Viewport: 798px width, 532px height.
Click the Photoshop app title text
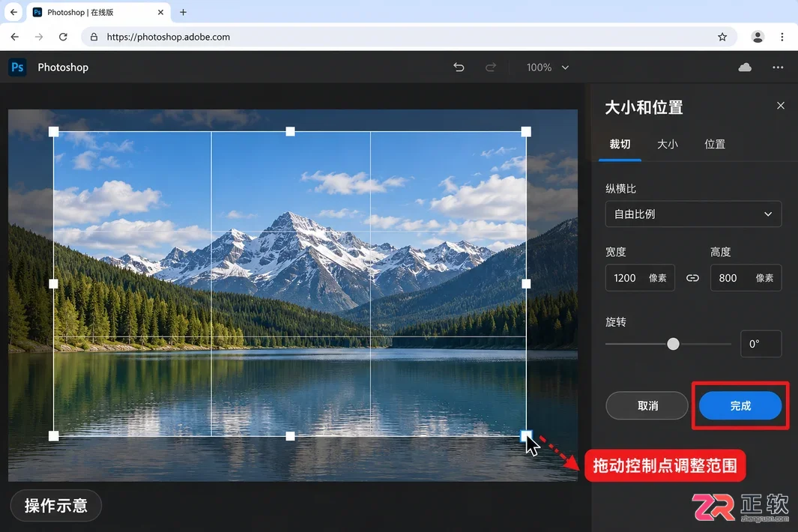[x=63, y=67]
